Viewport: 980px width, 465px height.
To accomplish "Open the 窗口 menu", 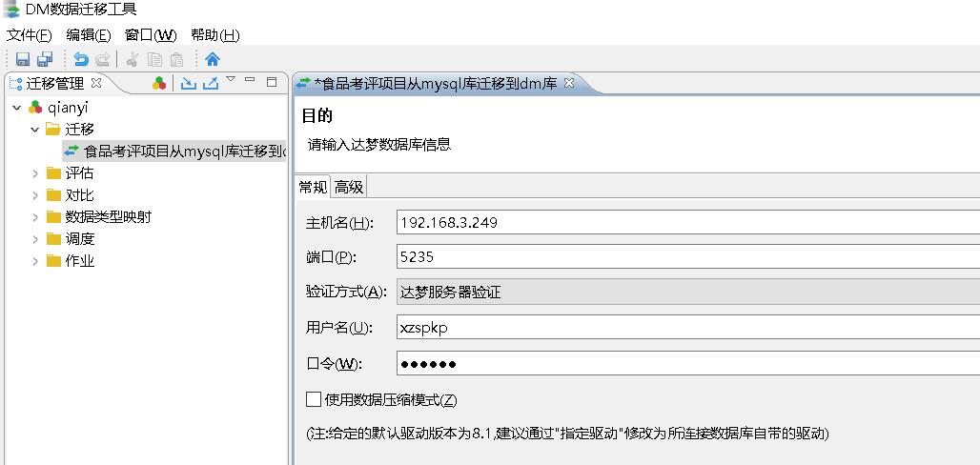I will pyautogui.click(x=151, y=35).
